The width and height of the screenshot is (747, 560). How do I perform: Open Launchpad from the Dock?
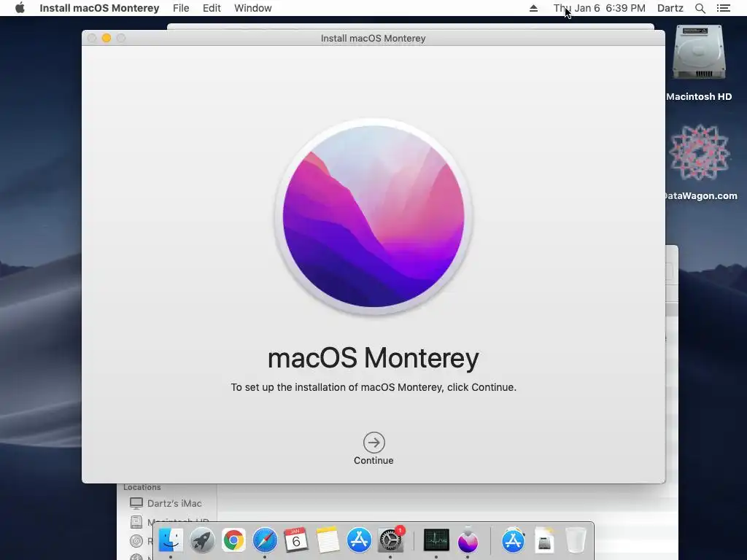pos(202,540)
